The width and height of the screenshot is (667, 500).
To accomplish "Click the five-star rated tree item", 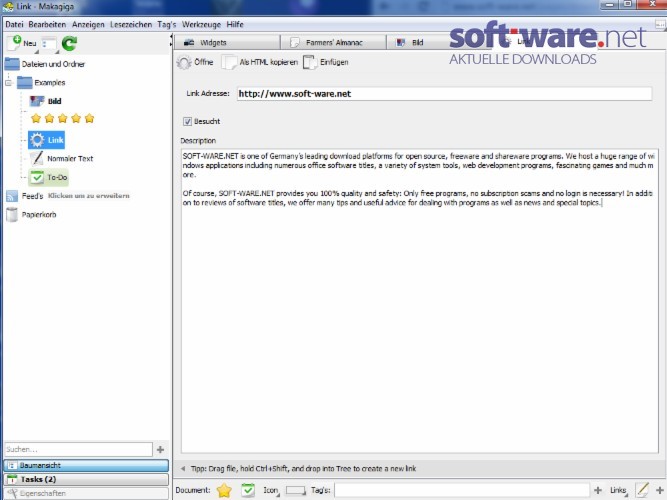I will 63,118.
